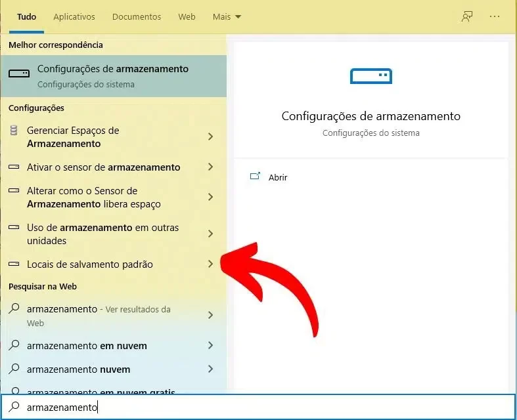
Task: Click the search icon beside 'armazenamento em nuvem'
Action: coord(14,345)
